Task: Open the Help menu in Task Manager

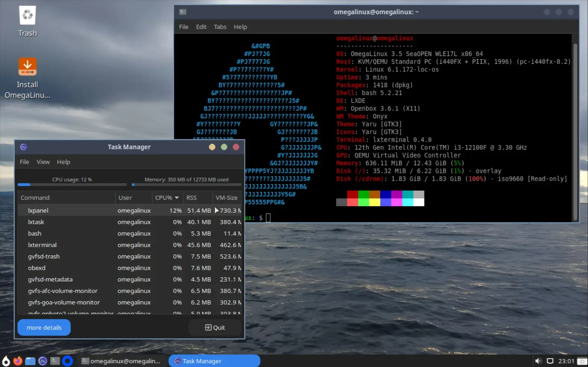Action: click(63, 162)
